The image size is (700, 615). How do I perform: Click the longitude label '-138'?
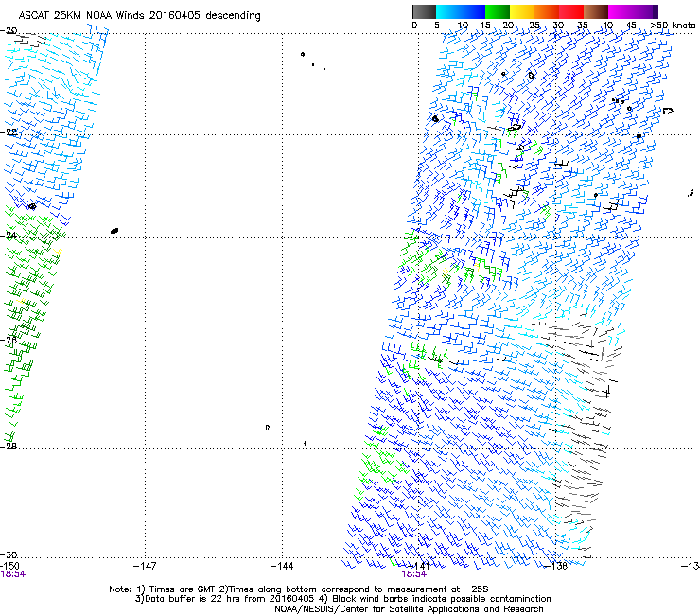pyautogui.click(x=556, y=566)
